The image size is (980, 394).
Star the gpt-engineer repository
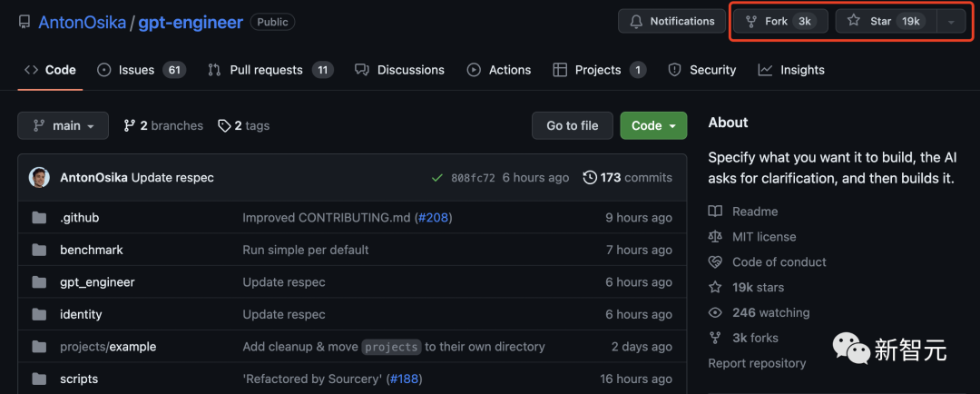coord(880,21)
